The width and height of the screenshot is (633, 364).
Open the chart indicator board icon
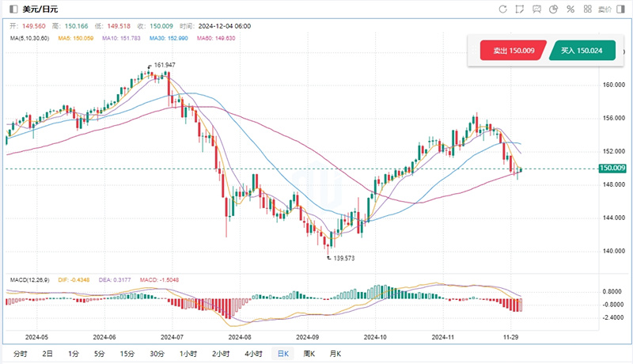pos(536,9)
